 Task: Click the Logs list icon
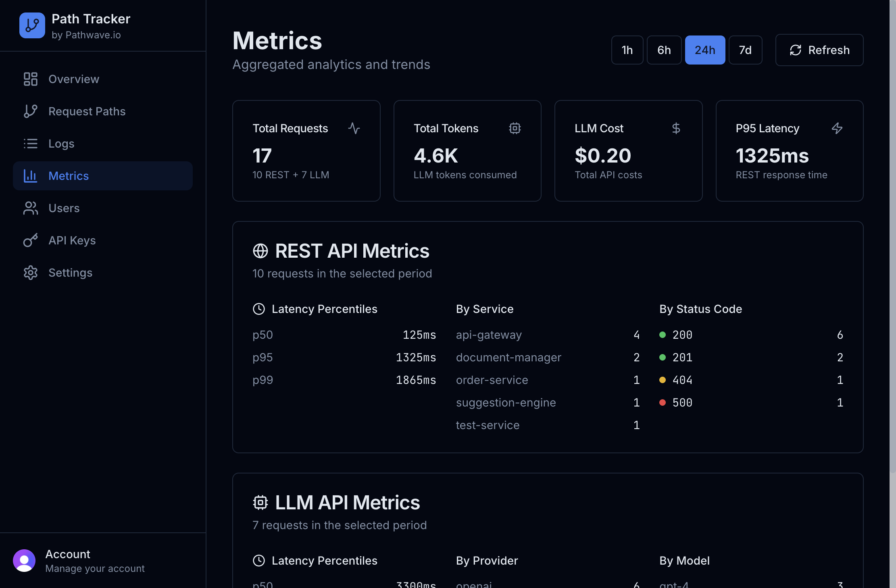click(30, 144)
